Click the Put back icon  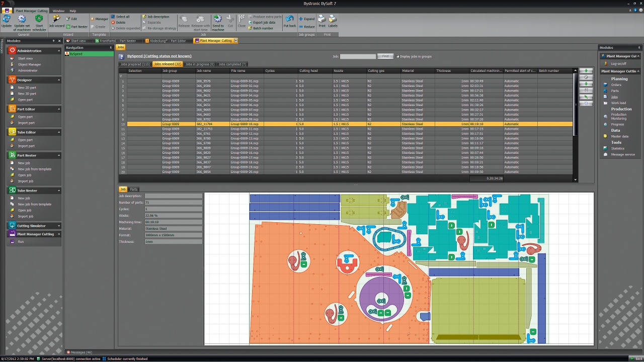pyautogui.click(x=290, y=19)
